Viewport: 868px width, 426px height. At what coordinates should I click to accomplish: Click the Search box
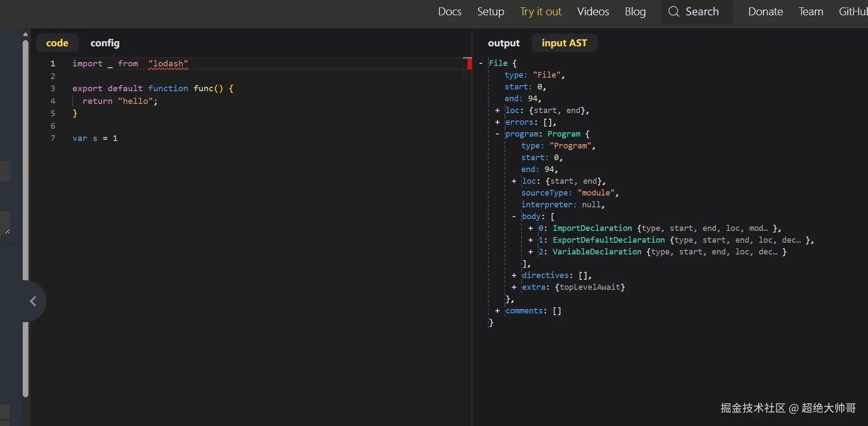pos(697,12)
